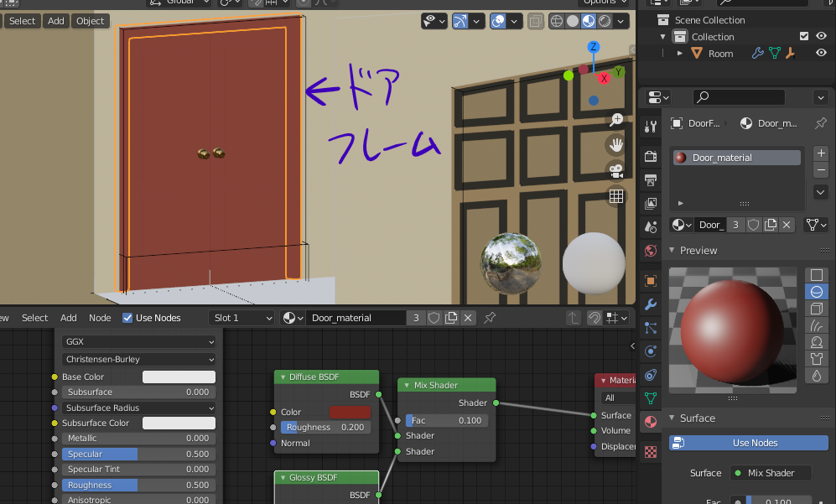Click the viewport zoom magnifier icon
Image resolution: width=836 pixels, height=504 pixels.
(x=616, y=119)
